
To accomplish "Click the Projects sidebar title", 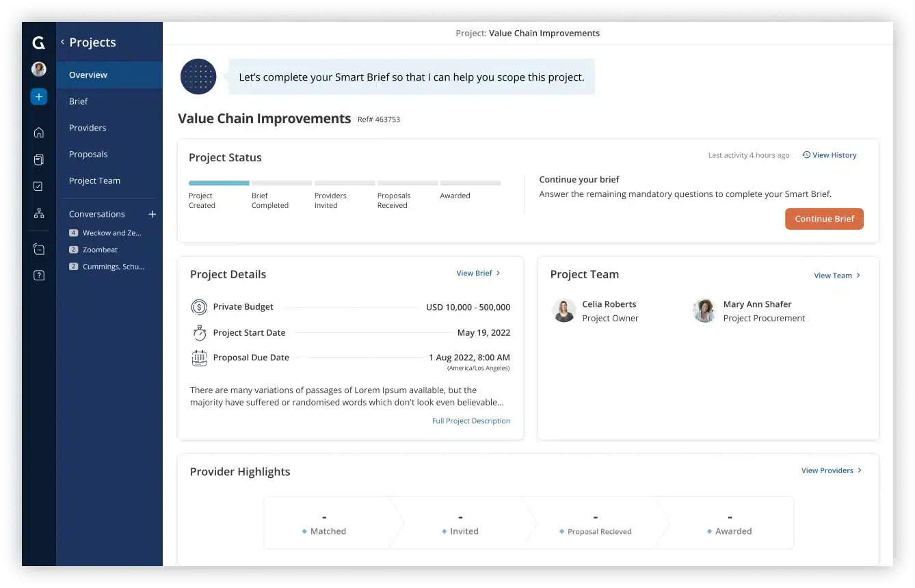I will click(x=93, y=42).
